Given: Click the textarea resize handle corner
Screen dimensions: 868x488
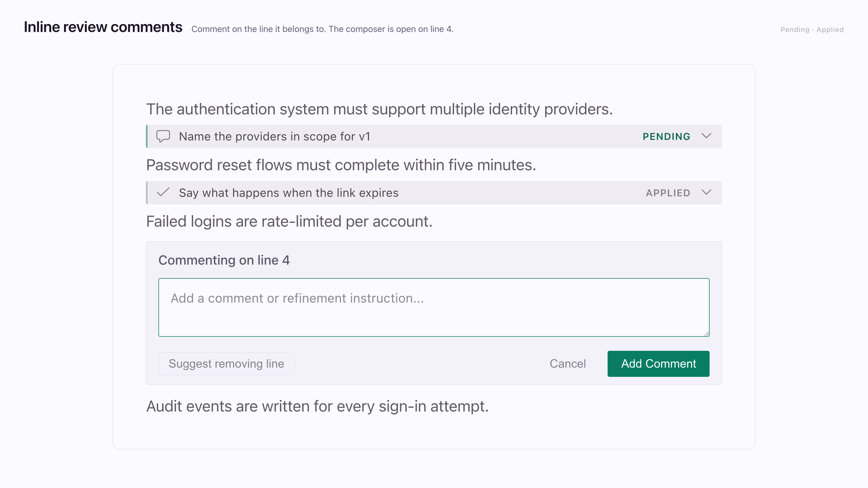Looking at the screenshot, I should (706, 333).
